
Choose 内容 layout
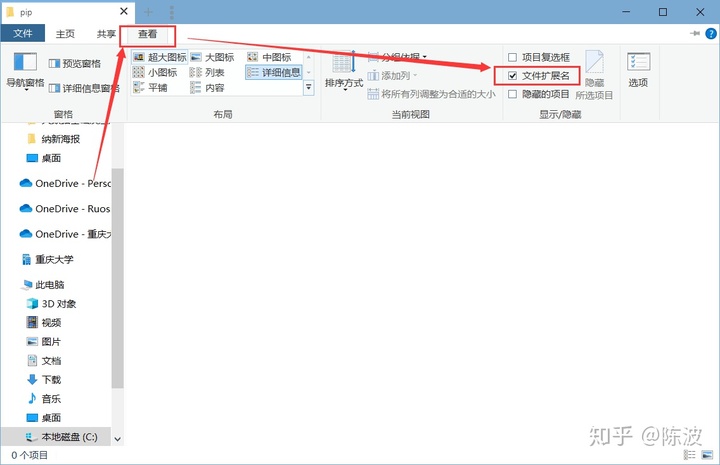[x=207, y=87]
